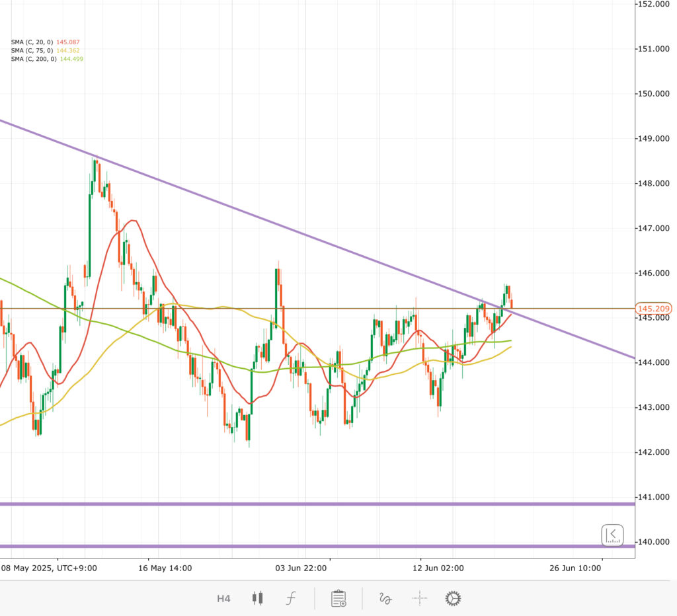The height and width of the screenshot is (616, 677).
Task: Select the drawing tools squiggle icon
Action: [385, 598]
